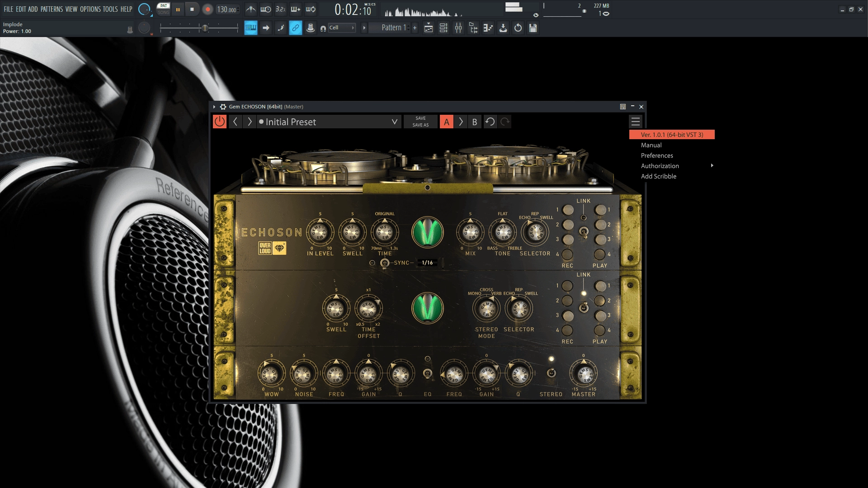The height and width of the screenshot is (488, 868).
Task: Toggle top section LINK switch
Action: pyautogui.click(x=584, y=232)
